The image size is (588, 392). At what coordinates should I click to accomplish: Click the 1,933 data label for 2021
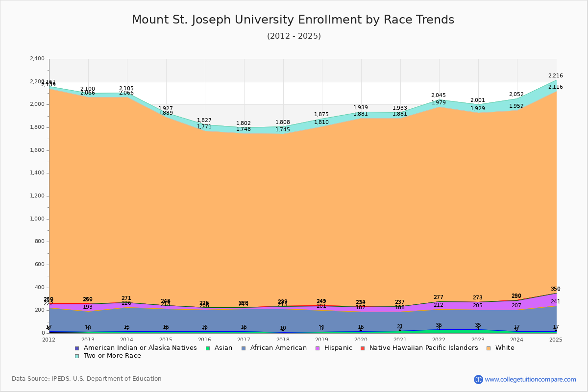tap(400, 108)
